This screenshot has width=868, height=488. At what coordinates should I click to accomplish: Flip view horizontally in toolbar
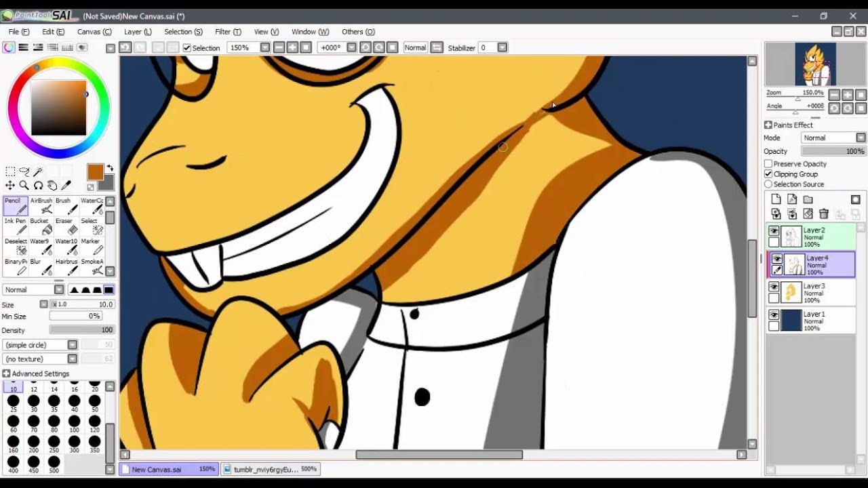pos(437,47)
